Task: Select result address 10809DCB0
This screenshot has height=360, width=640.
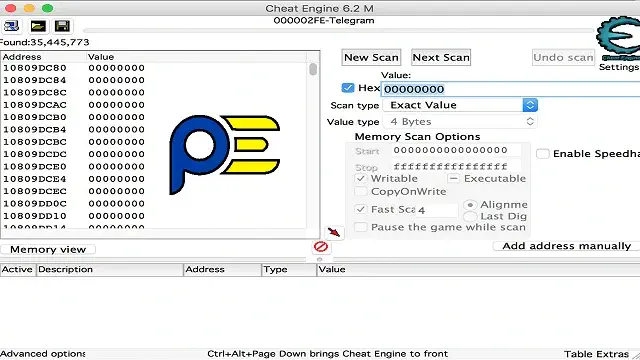Action: (x=35, y=117)
